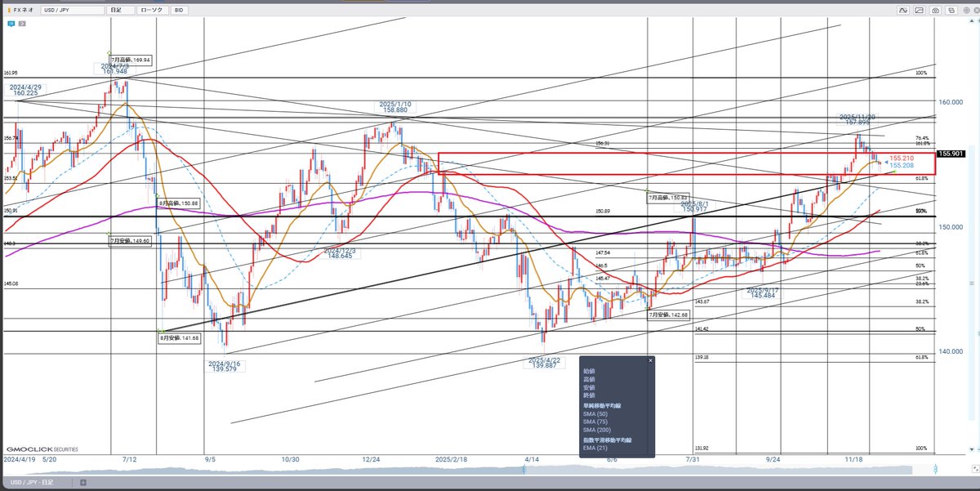
Task: Click the chart display settings icon
Action: click(x=920, y=11)
